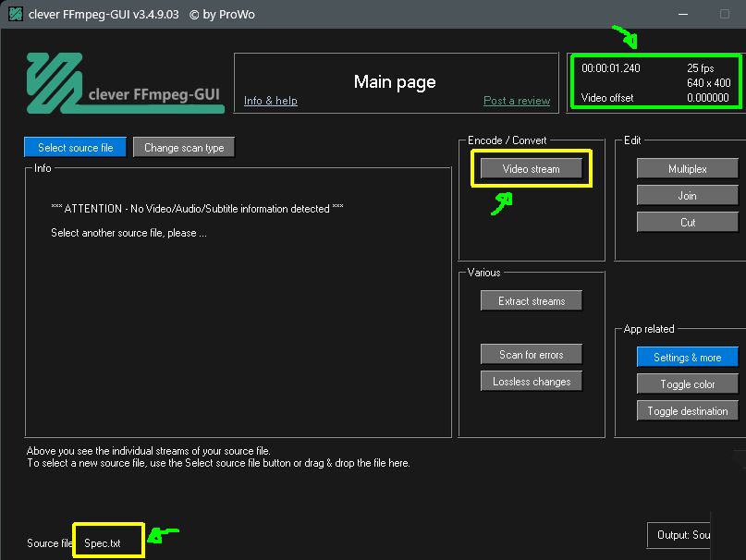Click Toggle color button
The image size is (746, 560).
click(x=688, y=383)
